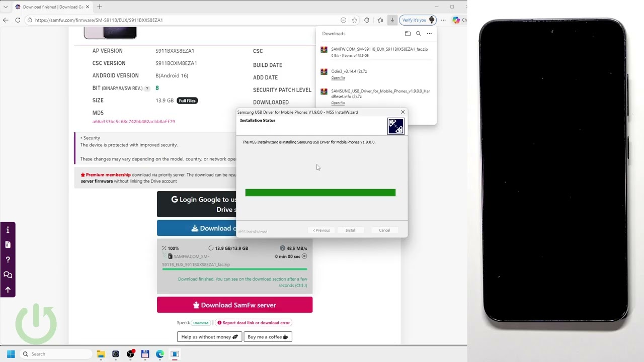Click the MD5 hash value
This screenshot has height=362, width=644.
[134, 122]
